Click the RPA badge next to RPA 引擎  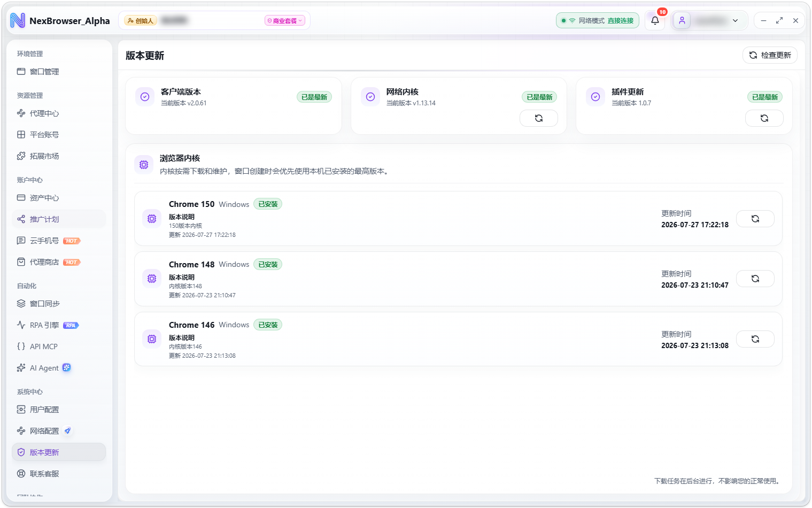[x=71, y=326]
